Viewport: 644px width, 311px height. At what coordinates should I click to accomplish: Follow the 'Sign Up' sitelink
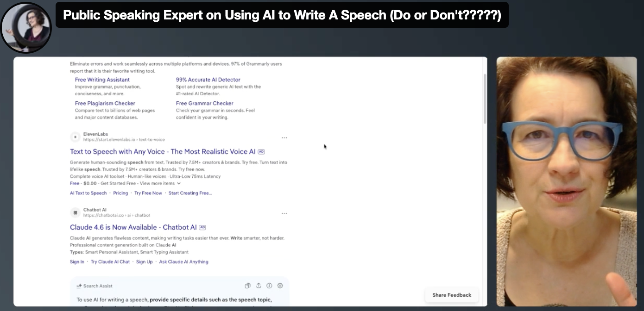tap(145, 261)
